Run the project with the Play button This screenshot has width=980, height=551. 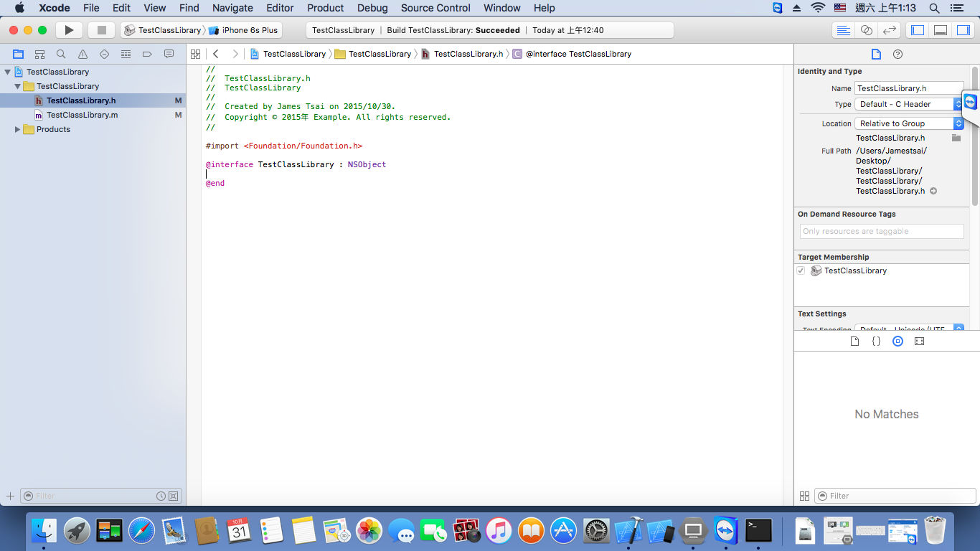pyautogui.click(x=69, y=30)
